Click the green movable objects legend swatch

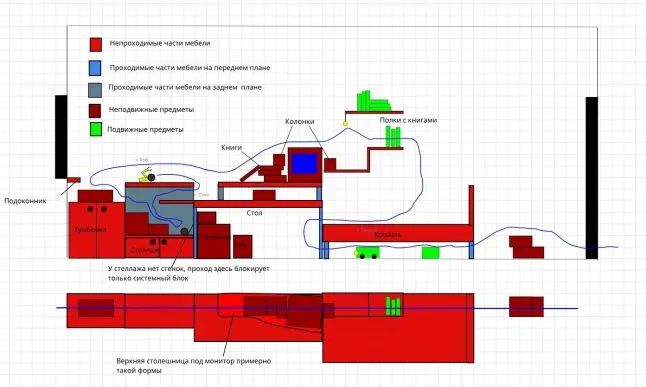(x=96, y=129)
